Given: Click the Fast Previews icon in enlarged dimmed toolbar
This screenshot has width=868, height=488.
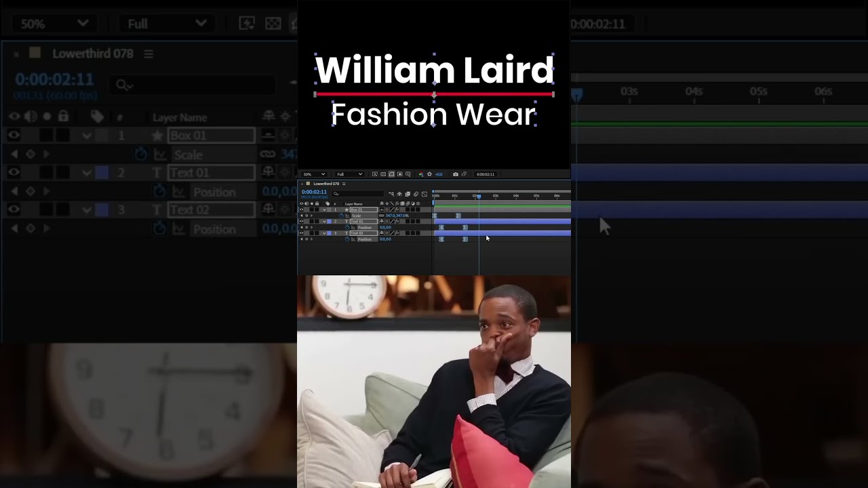Looking at the screenshot, I should tap(248, 23).
